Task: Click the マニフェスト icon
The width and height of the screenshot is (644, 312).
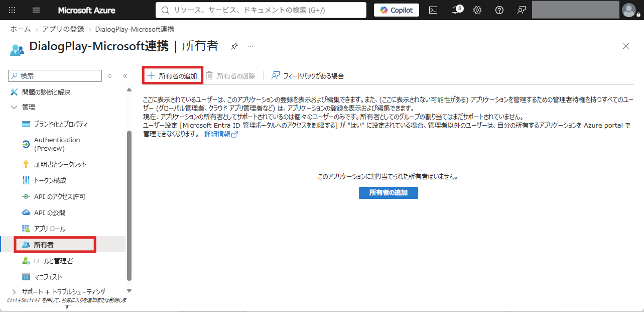Action: tap(26, 277)
